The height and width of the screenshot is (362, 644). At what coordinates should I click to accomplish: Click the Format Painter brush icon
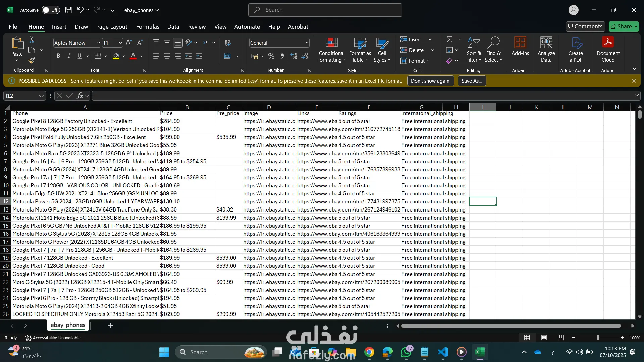tap(32, 61)
